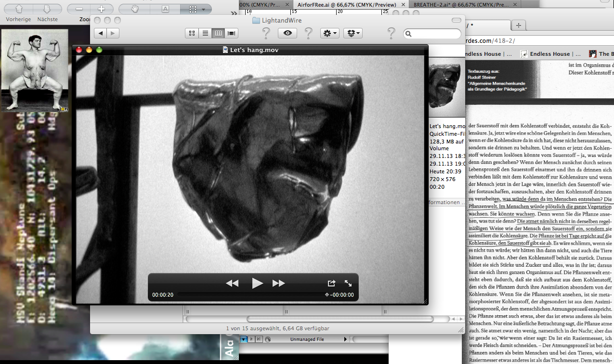Click the QuickTime playback progress bar
This screenshot has height=364, width=614.
(x=252, y=295)
